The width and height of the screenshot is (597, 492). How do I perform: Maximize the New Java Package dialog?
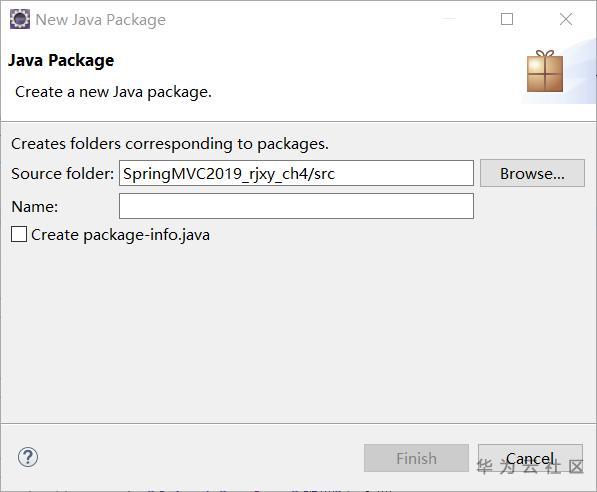507,19
